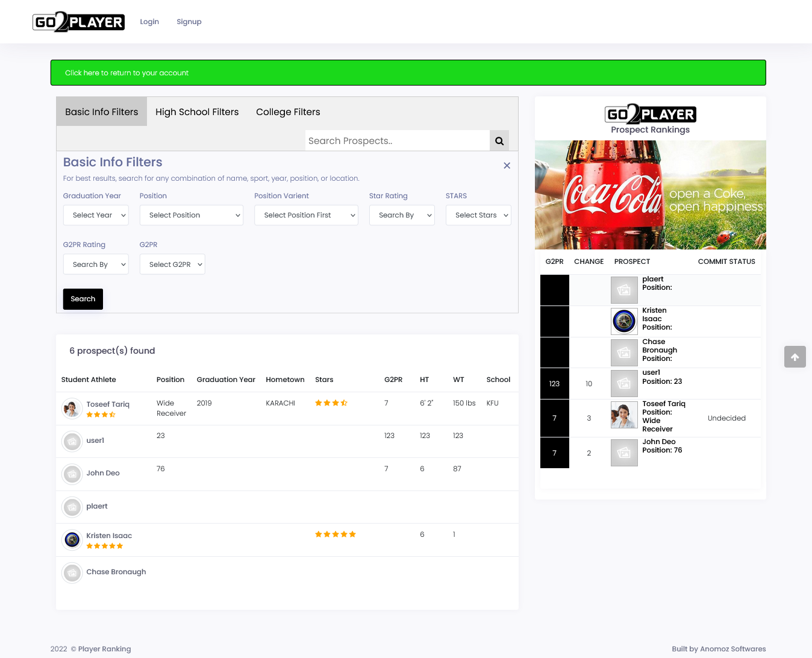Image resolution: width=812 pixels, height=658 pixels.
Task: Click the green return to account banner
Action: 408,73
